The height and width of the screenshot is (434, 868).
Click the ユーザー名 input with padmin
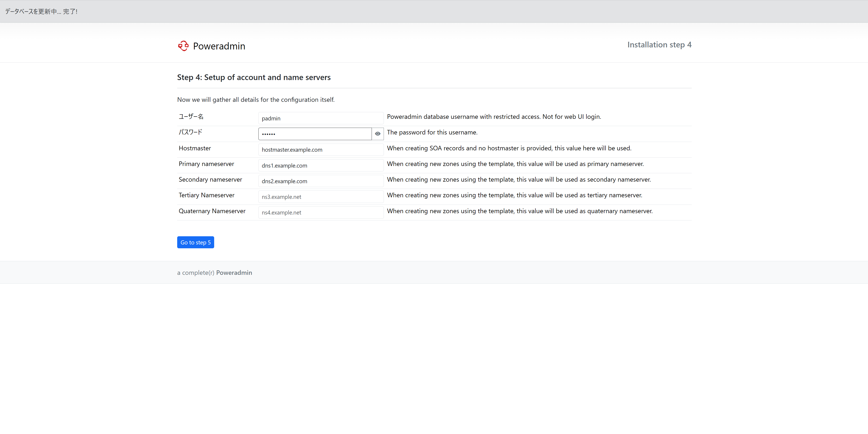tap(320, 118)
